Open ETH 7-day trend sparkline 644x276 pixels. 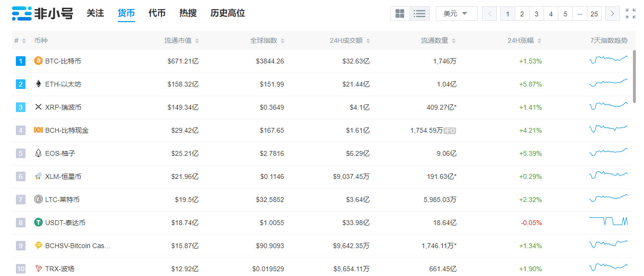pos(608,83)
